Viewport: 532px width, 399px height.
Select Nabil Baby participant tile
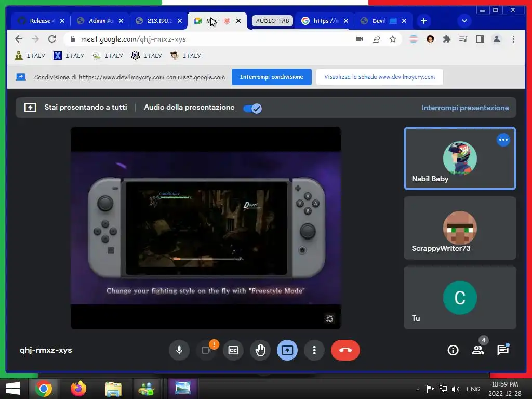[x=460, y=158]
